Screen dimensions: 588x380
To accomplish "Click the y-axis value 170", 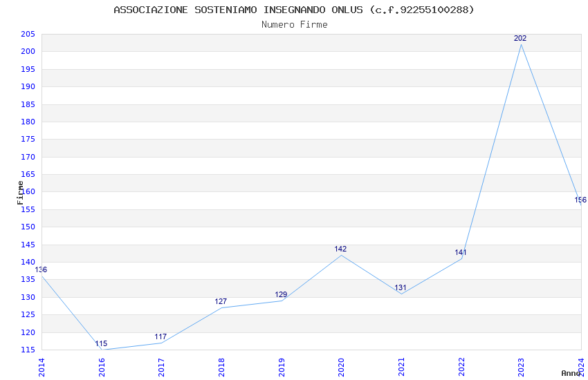I will point(28,157).
